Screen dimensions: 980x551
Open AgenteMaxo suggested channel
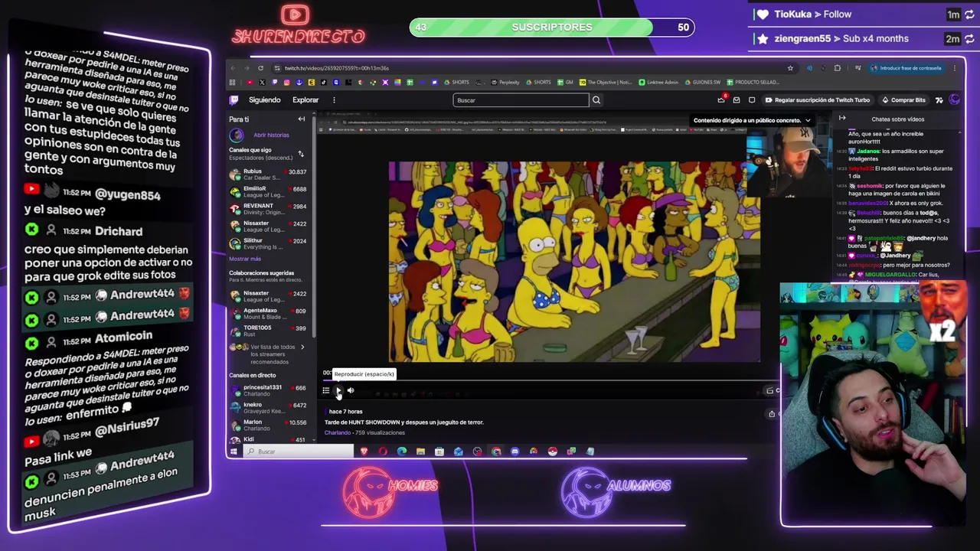[268, 314]
